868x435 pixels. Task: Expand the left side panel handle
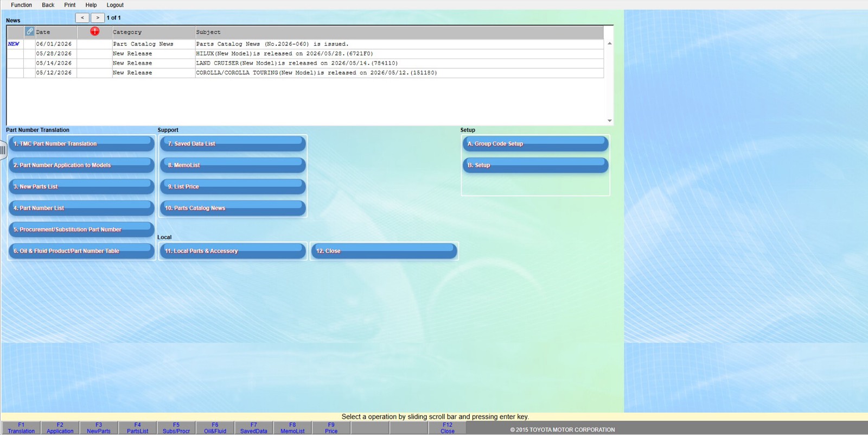(x=3, y=150)
